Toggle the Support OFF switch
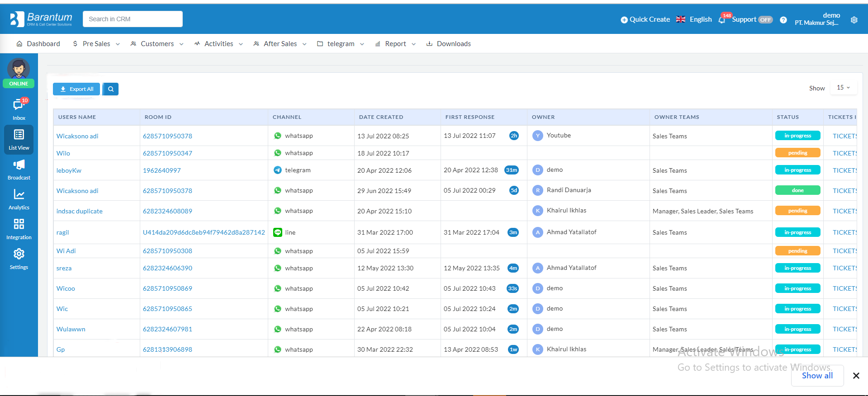 (x=765, y=20)
